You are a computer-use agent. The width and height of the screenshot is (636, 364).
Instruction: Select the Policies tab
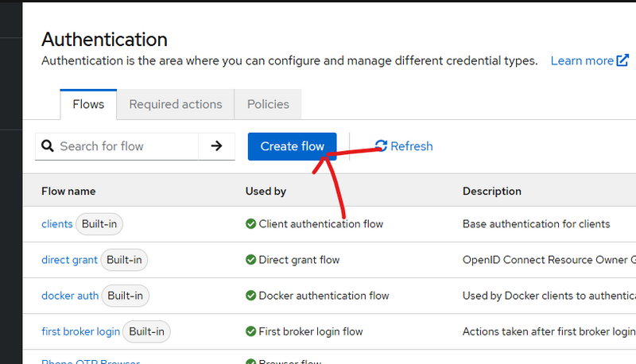268,104
